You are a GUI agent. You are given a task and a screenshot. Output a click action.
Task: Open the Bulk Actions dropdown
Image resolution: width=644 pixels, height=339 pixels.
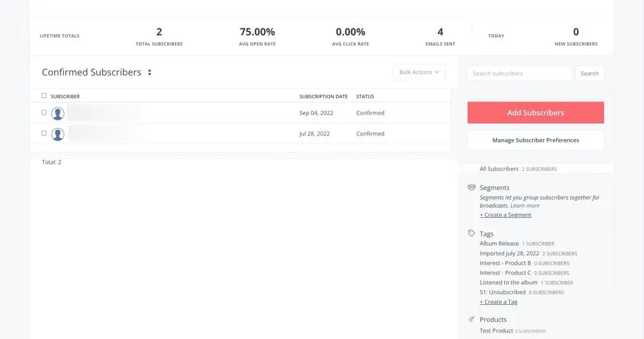(419, 72)
